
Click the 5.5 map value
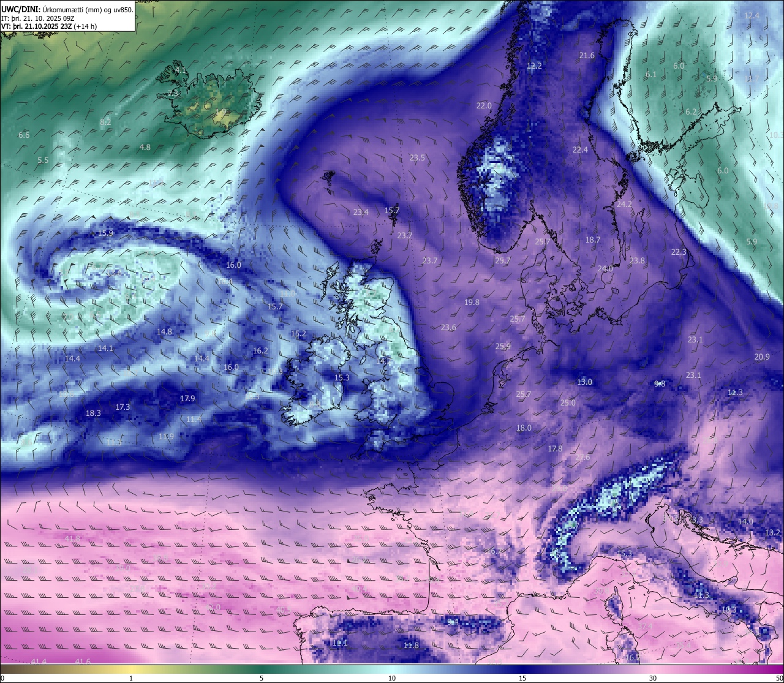coord(43,160)
